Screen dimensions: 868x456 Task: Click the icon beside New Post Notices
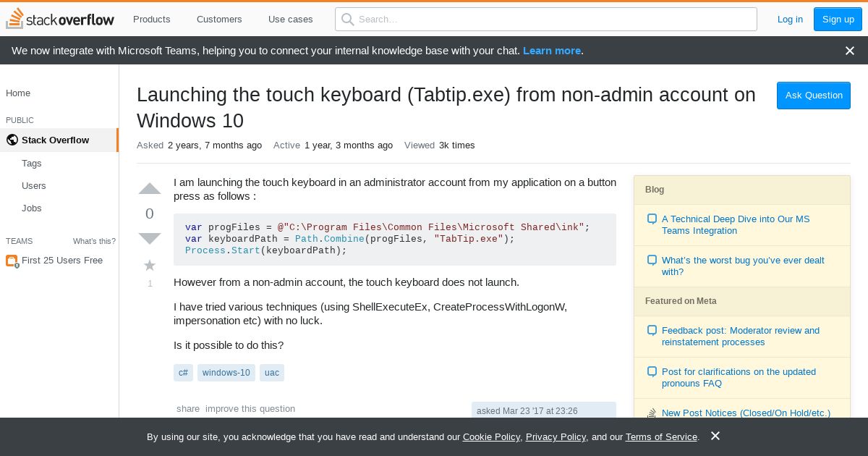pos(652,413)
